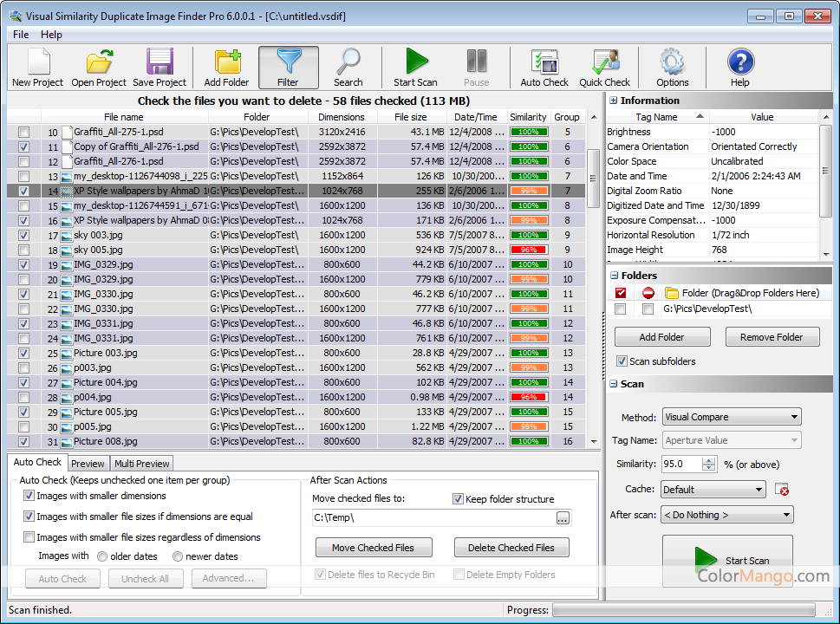Open Search with the magnifier icon
Screen dimensions: 840x624
point(348,68)
